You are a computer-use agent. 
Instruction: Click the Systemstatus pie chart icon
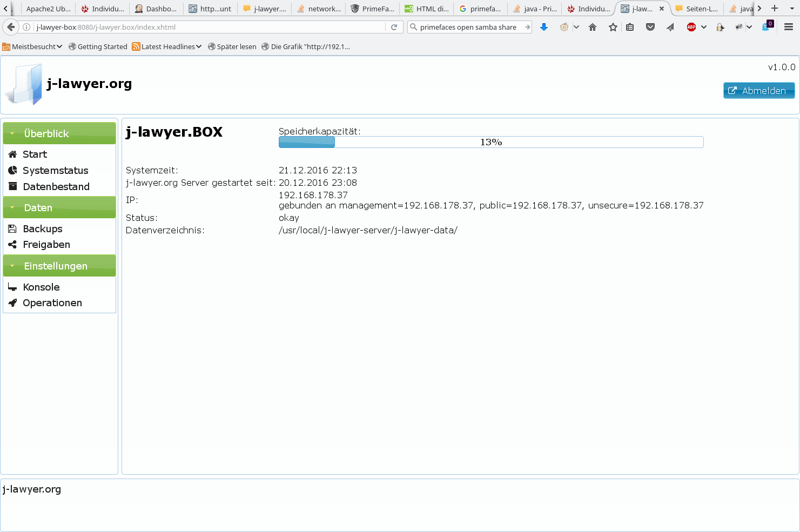point(12,170)
